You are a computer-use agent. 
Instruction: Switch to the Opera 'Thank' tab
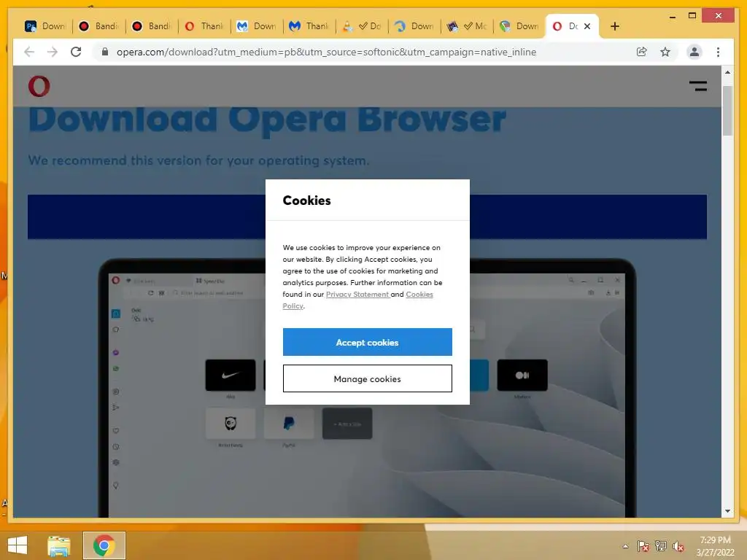click(204, 26)
